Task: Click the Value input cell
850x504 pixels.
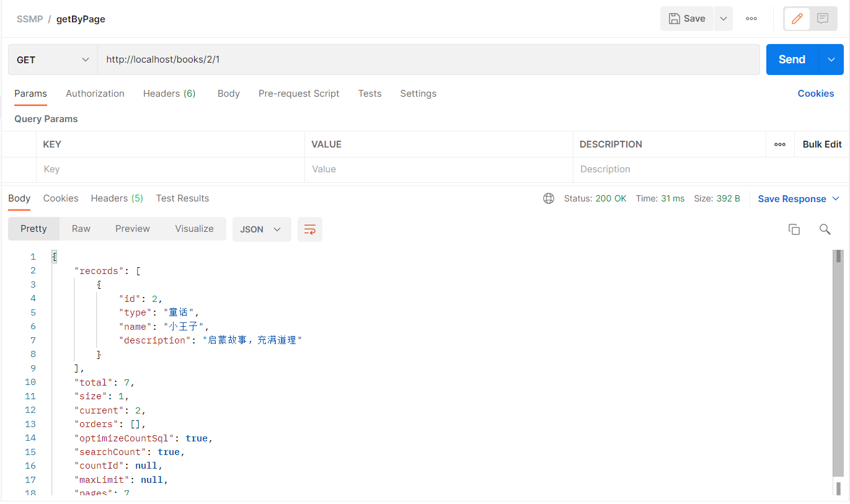Action: click(x=438, y=169)
